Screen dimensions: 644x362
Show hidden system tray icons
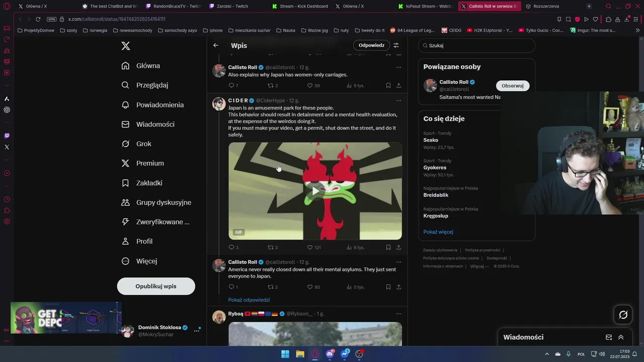pyautogui.click(x=547, y=354)
